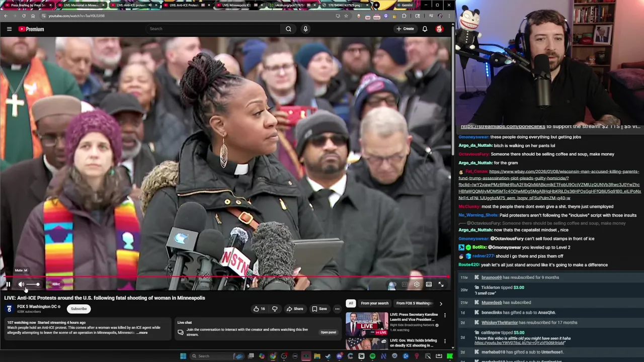This screenshot has width=644, height=362.
Task: Open Press Secretary Karoline Leavitt video thumbnail
Action: (367, 324)
